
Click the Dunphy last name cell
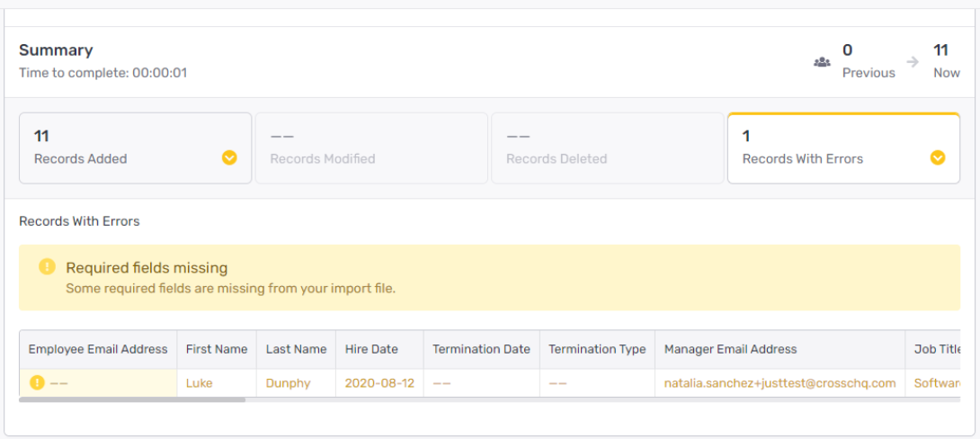tap(297, 382)
